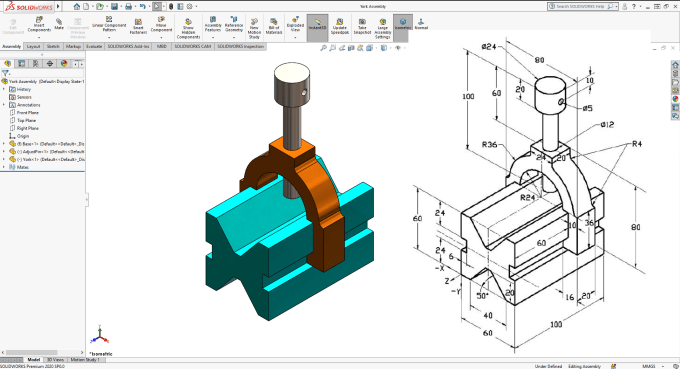This screenshot has height=369, width=680.
Task: Open the ConfigurationManager tab icon
Action: click(36, 64)
